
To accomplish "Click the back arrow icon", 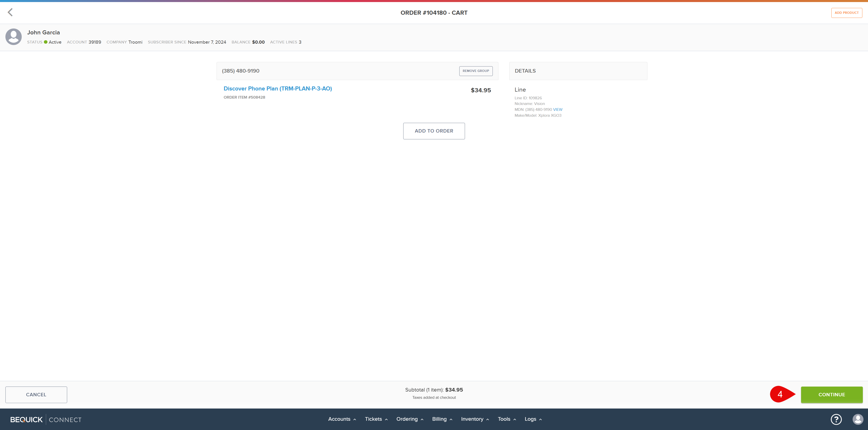I will (x=10, y=12).
